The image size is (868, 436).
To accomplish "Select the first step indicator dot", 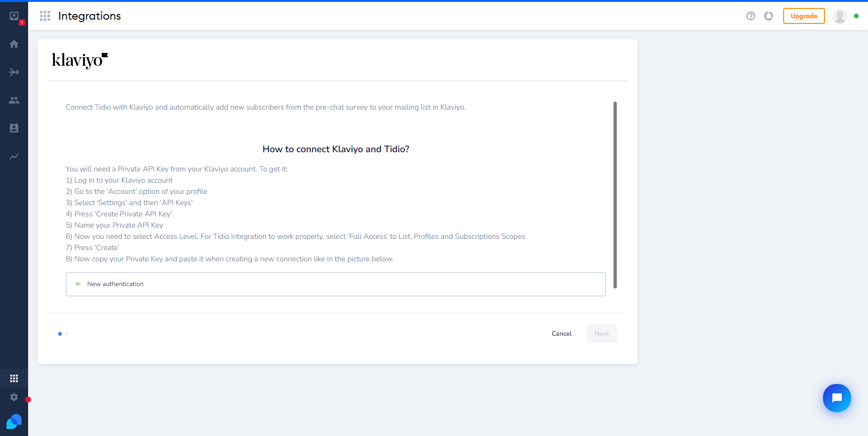I will click(60, 334).
